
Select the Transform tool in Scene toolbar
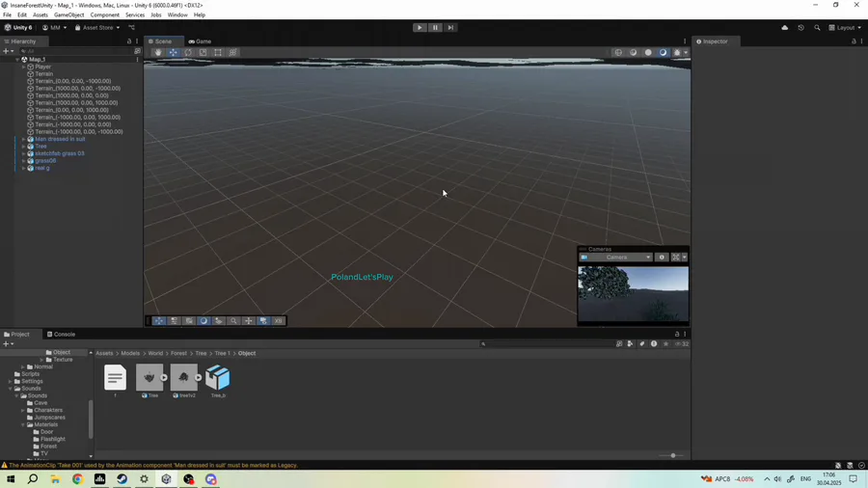click(233, 53)
